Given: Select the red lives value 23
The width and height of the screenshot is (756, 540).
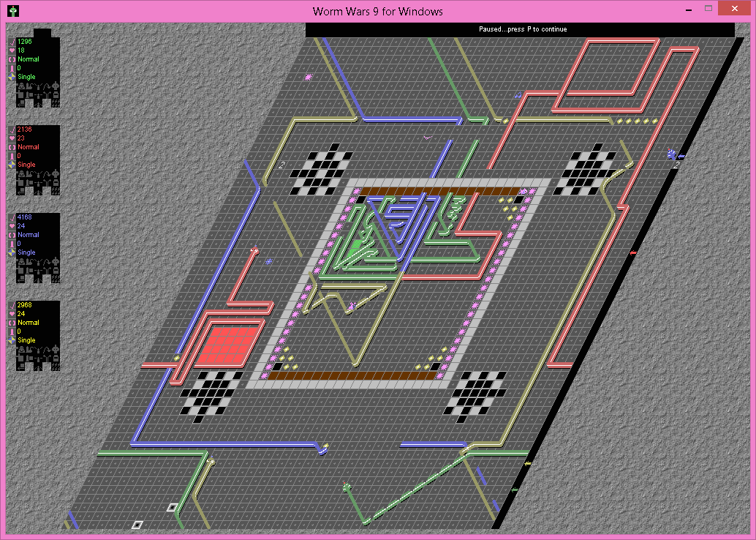Looking at the screenshot, I should click(21, 138).
